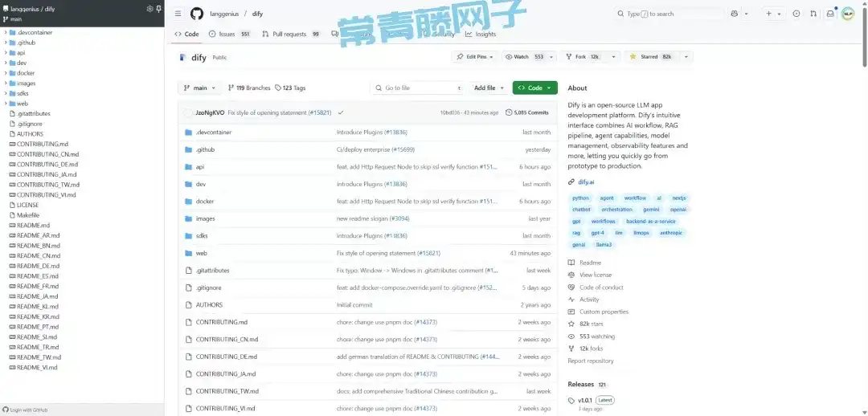The width and height of the screenshot is (868, 416).
Task: Open the notifications inbox
Action: (830, 14)
